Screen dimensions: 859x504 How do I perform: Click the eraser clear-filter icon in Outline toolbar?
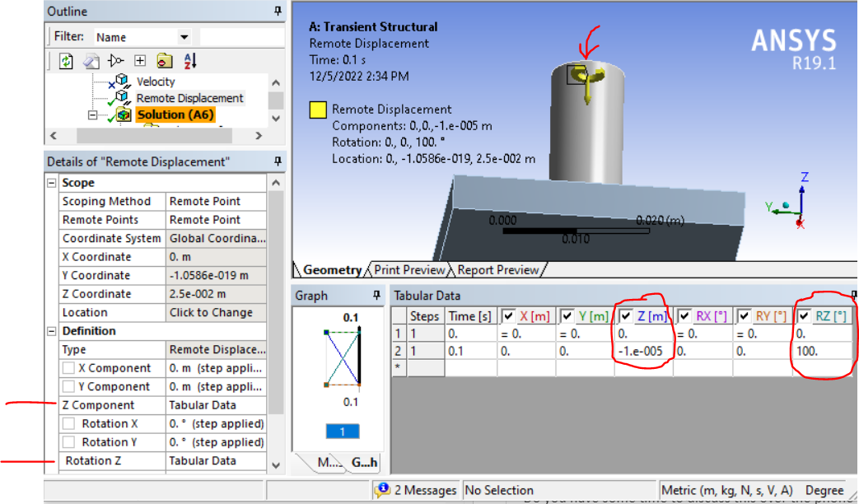coord(91,61)
